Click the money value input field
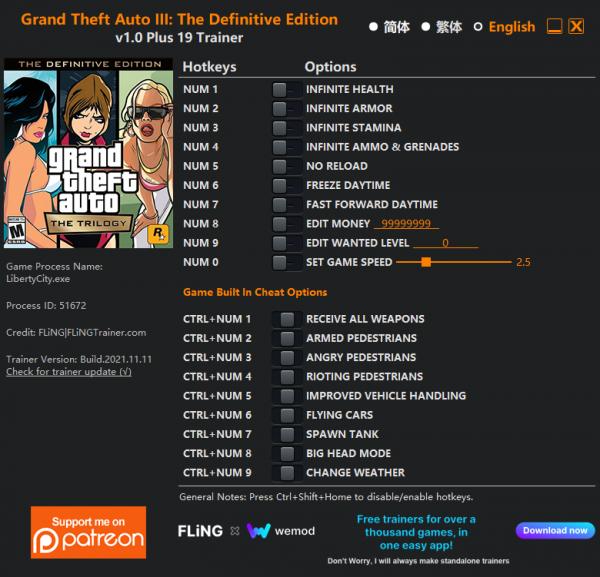Viewport: 600px width, 577px height. pyautogui.click(x=406, y=223)
